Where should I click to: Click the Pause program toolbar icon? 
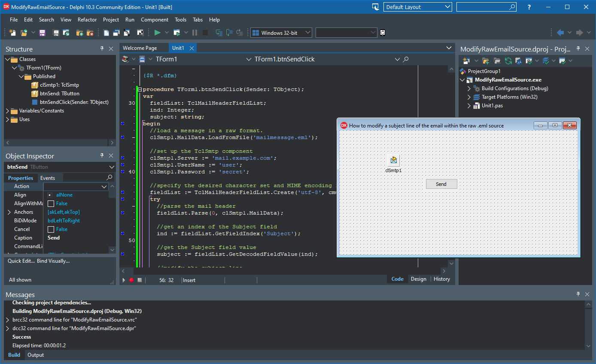click(x=195, y=33)
